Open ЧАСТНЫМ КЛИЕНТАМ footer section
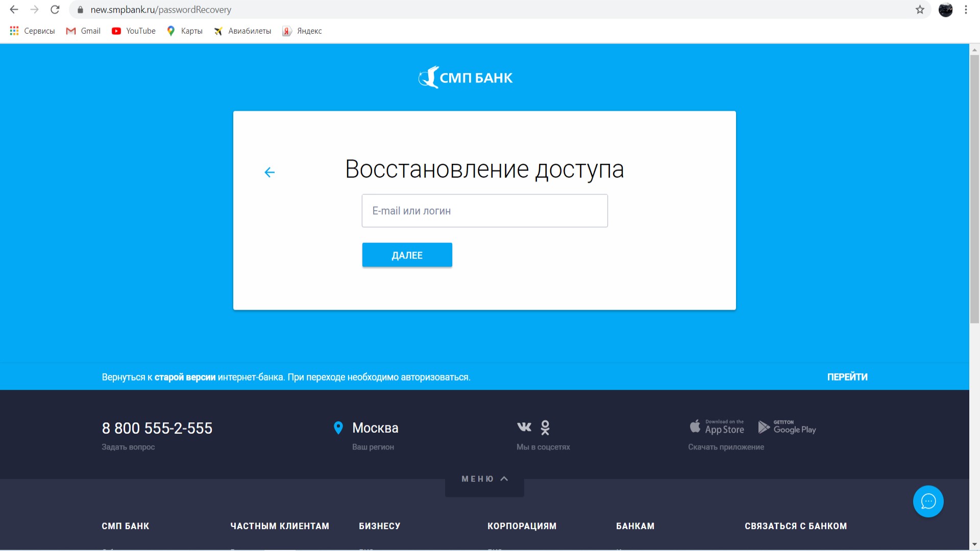980x551 pixels. pos(280,526)
